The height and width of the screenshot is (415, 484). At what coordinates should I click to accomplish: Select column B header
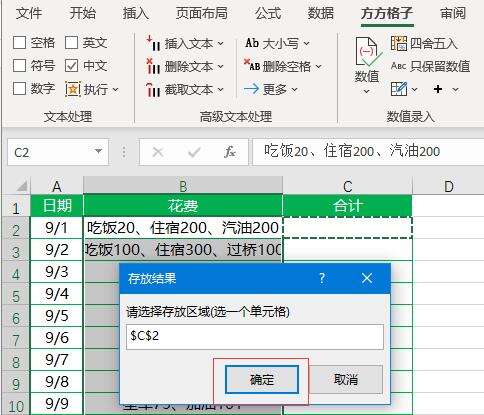183,186
